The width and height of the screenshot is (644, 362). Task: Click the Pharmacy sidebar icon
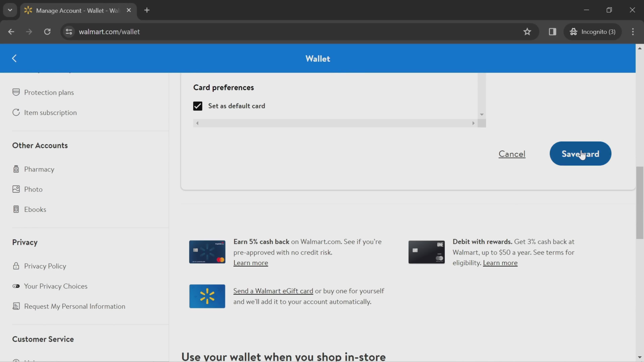pyautogui.click(x=15, y=168)
